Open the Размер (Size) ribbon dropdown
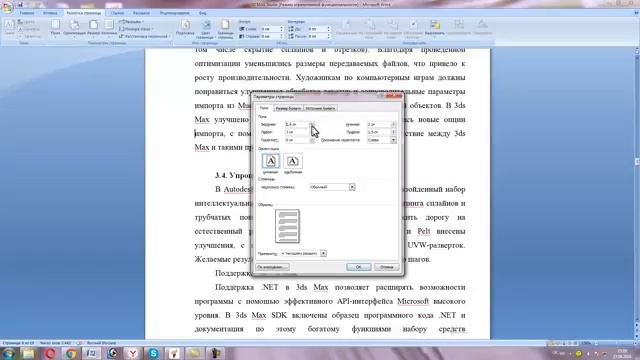Image resolution: width=640 pixels, height=360 pixels. pos(93,28)
